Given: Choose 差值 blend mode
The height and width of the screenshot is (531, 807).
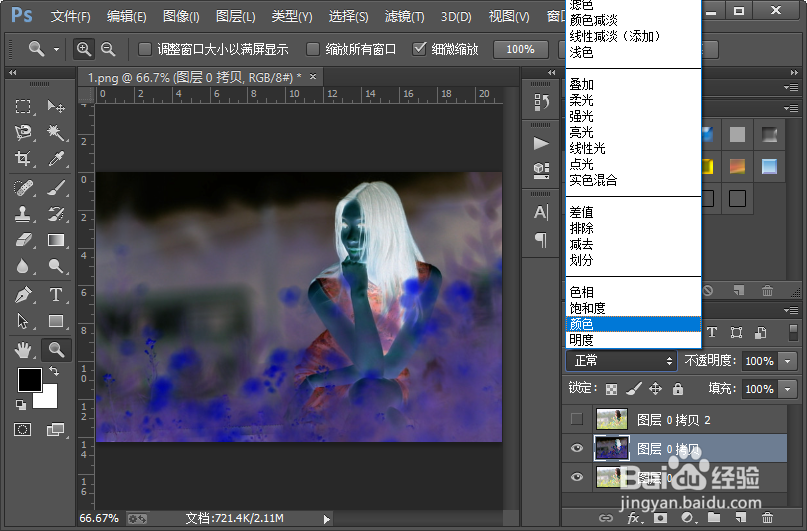Looking at the screenshot, I should tap(634, 212).
